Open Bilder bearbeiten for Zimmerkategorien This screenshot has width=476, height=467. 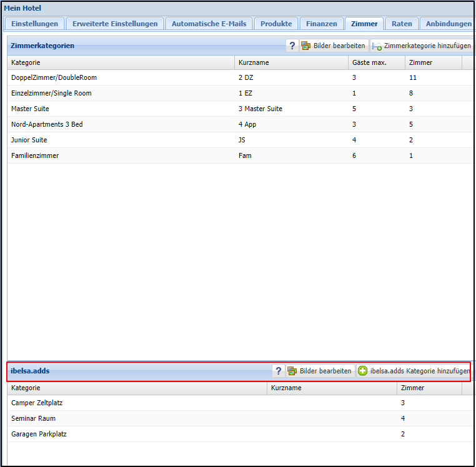point(334,46)
